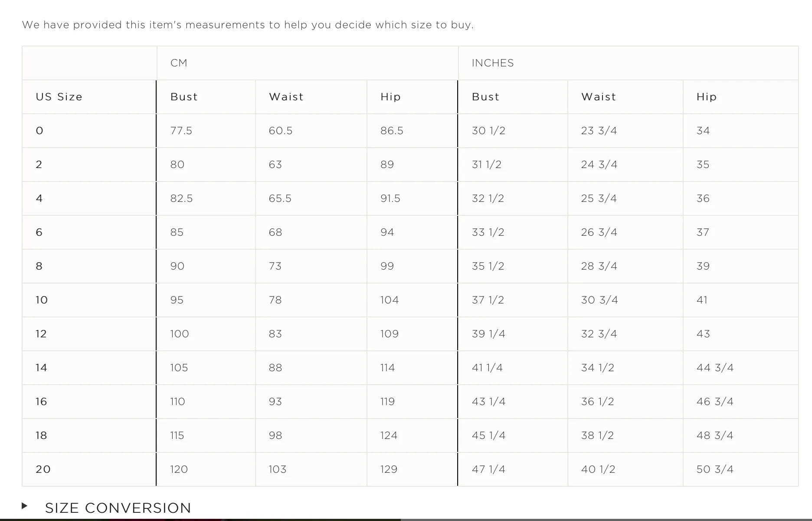Screen dimensions: 812x521
Task: Click the item measurements intro text
Action: click(x=248, y=25)
